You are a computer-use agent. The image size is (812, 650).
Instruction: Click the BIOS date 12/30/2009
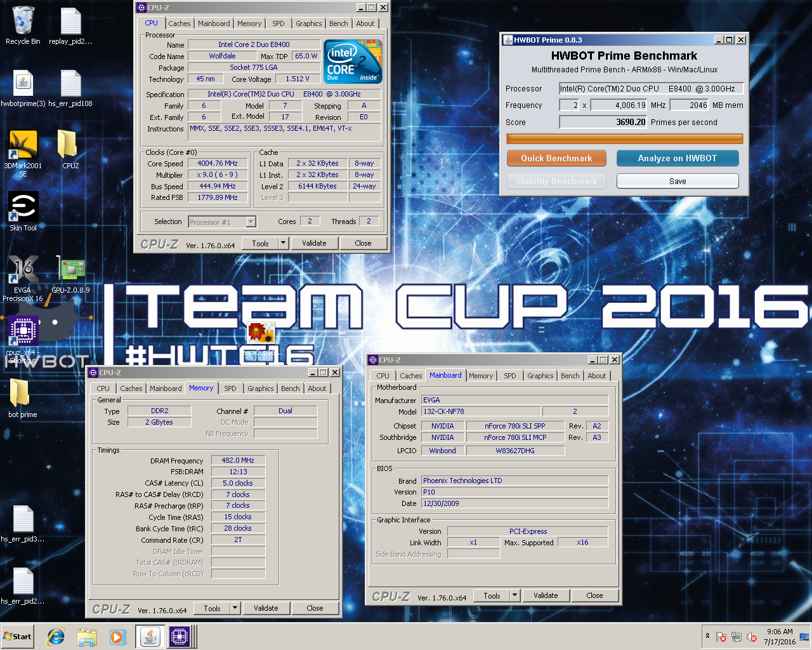tap(515, 503)
